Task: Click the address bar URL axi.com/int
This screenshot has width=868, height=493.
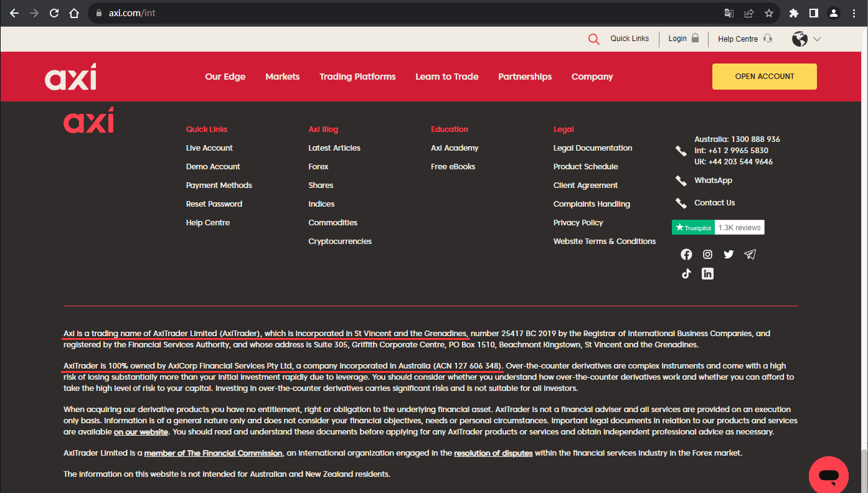Action: click(x=132, y=13)
